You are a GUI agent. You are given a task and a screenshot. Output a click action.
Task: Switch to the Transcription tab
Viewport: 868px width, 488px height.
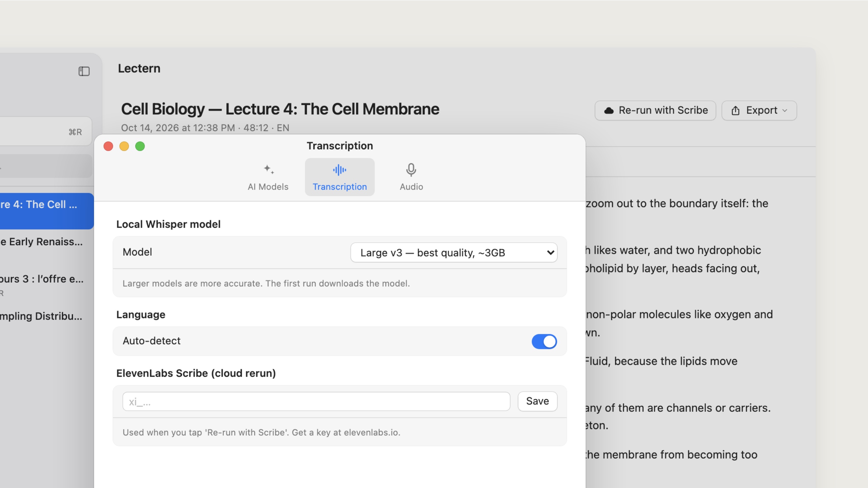[x=340, y=177]
